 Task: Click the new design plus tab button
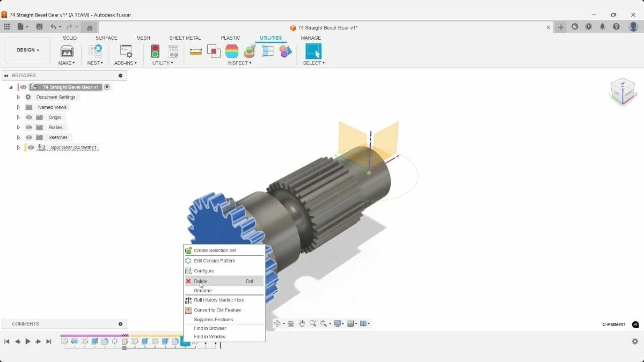561,27
